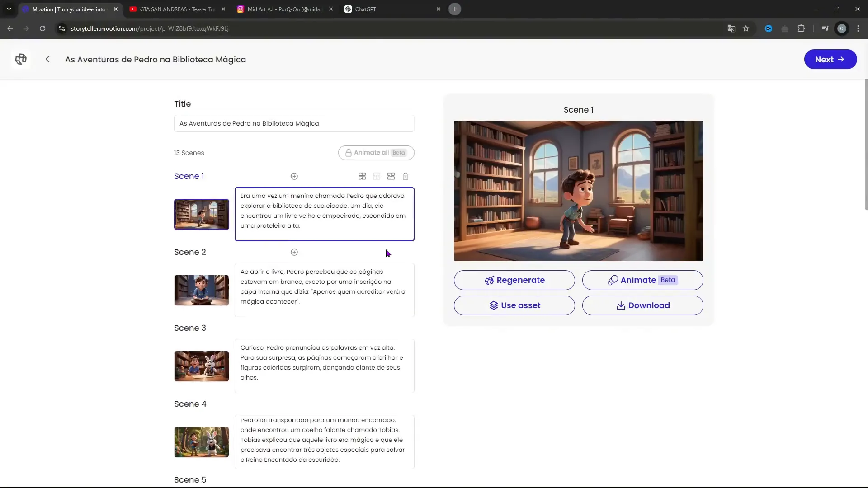Click the Title input field
The height and width of the screenshot is (488, 868).
tap(294, 123)
